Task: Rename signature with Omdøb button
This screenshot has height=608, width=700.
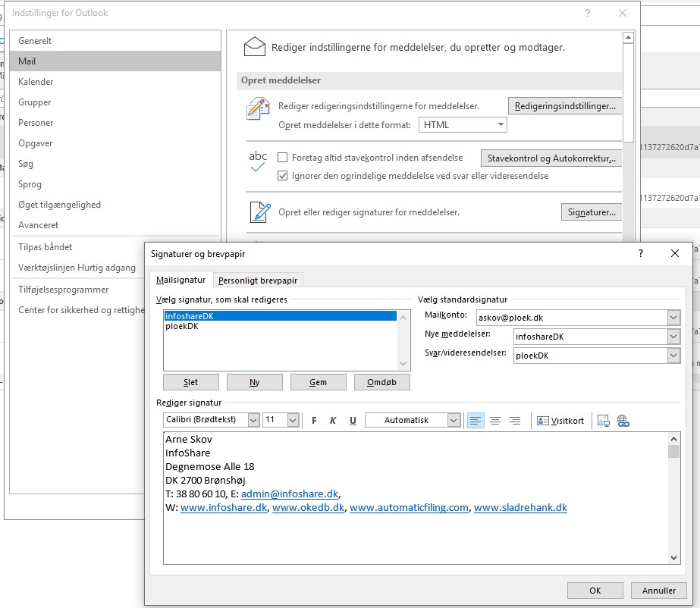Action: pos(381,382)
